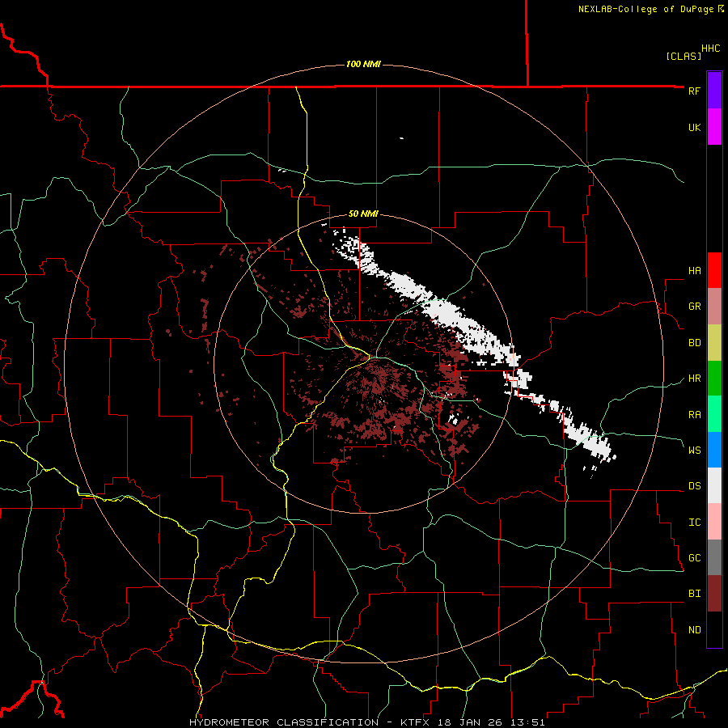This screenshot has width=728, height=728.
Task: Click the RA legend label
Action: 694,414
